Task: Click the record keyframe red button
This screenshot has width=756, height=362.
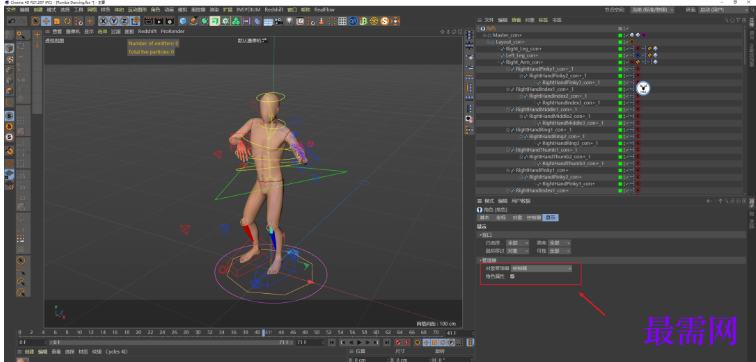Action: pos(398,342)
